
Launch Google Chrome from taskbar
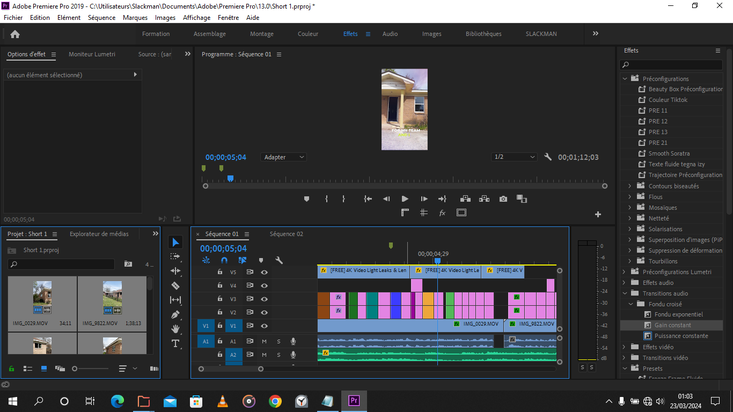pyautogui.click(x=275, y=401)
